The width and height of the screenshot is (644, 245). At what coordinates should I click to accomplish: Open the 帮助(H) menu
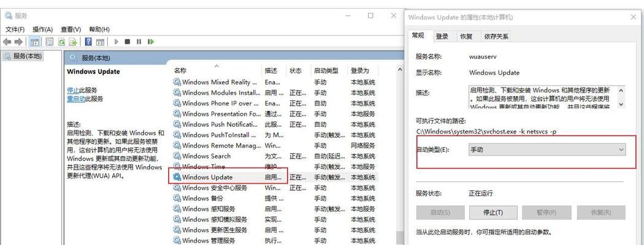click(x=99, y=29)
